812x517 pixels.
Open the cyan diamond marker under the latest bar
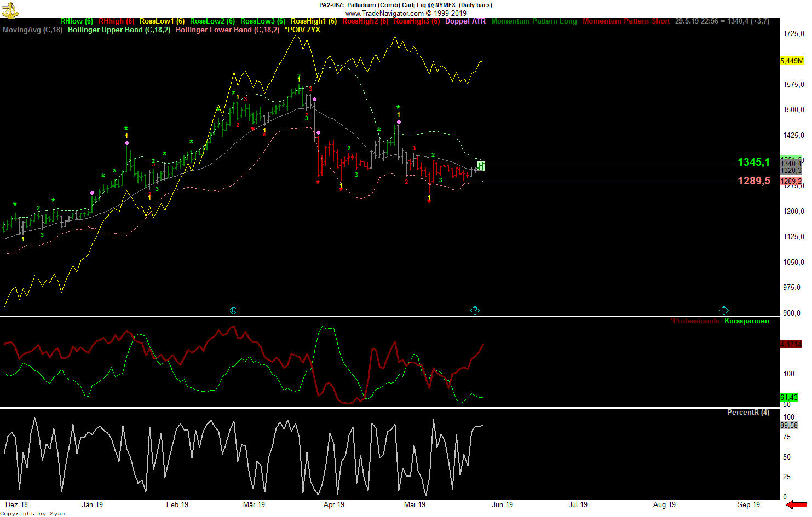[x=475, y=311]
